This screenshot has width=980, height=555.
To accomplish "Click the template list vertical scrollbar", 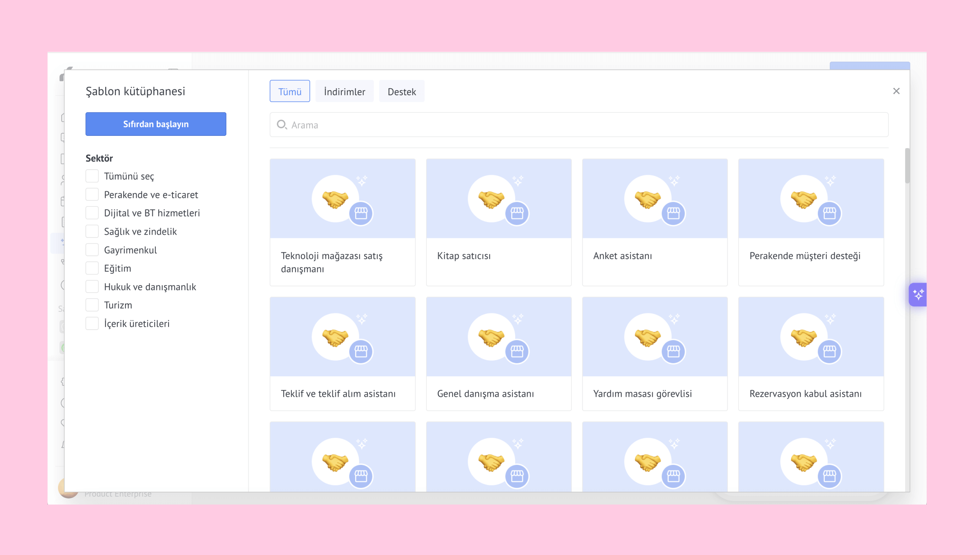I will tap(907, 166).
